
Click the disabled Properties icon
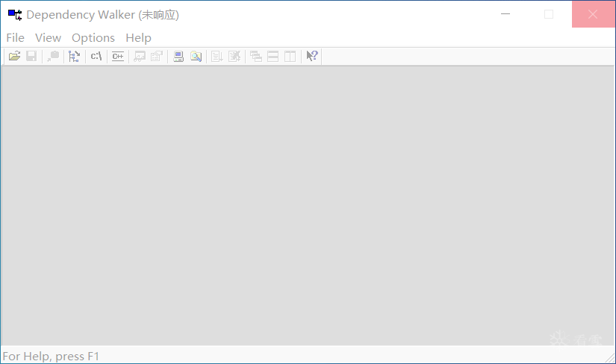tap(156, 56)
